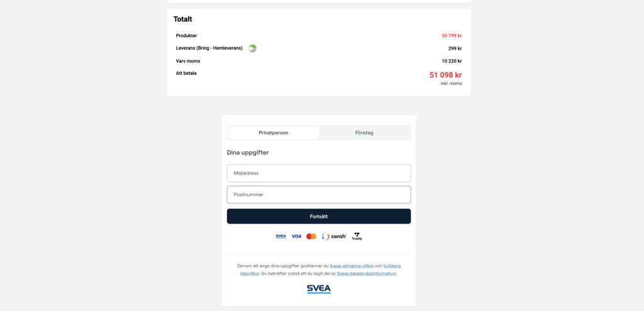This screenshot has height=311, width=644.
Task: Click the green delivery info icon
Action: (x=253, y=48)
